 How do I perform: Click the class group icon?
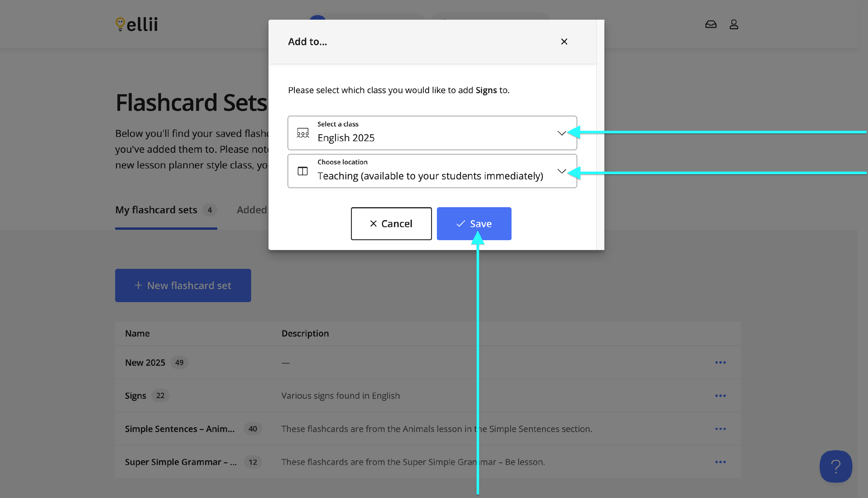click(x=303, y=133)
